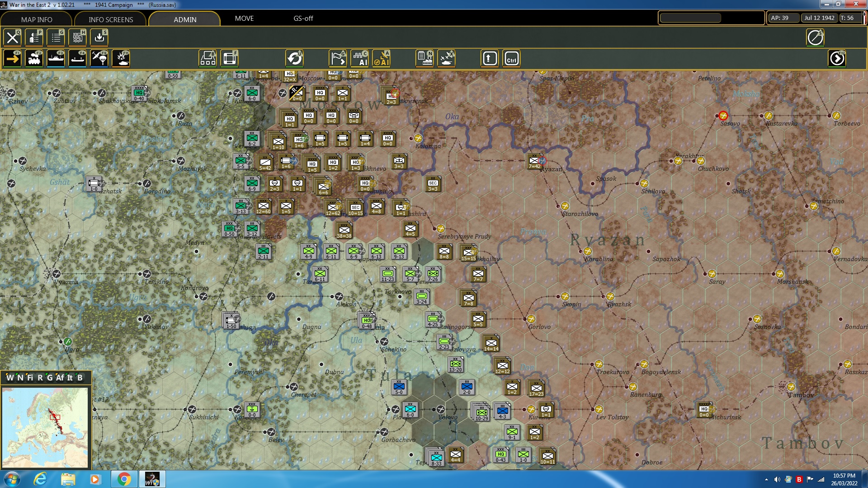Select the F3 Naval transport ship mode
868x488 pixels.
click(56, 59)
